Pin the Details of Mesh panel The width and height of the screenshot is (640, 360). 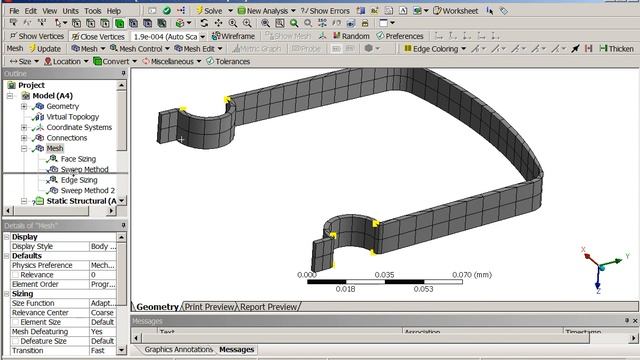123,225
